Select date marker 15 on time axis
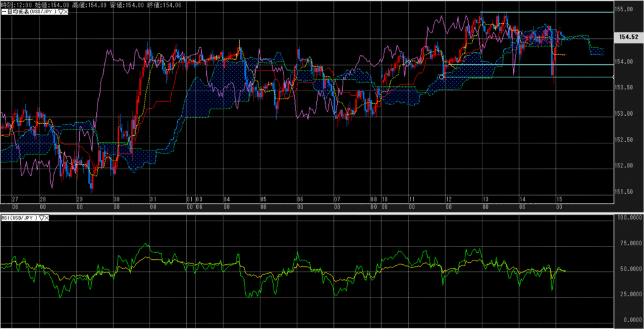This screenshot has width=644, height=329. pos(558,199)
